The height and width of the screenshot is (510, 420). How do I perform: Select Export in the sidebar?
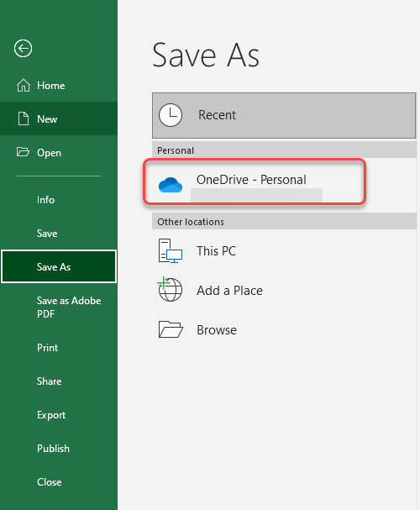(59, 415)
